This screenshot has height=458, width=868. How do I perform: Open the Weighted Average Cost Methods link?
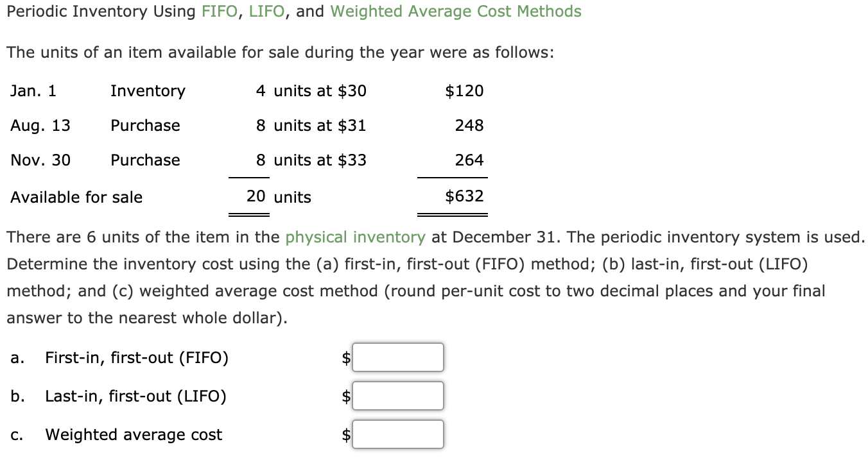pos(455,11)
